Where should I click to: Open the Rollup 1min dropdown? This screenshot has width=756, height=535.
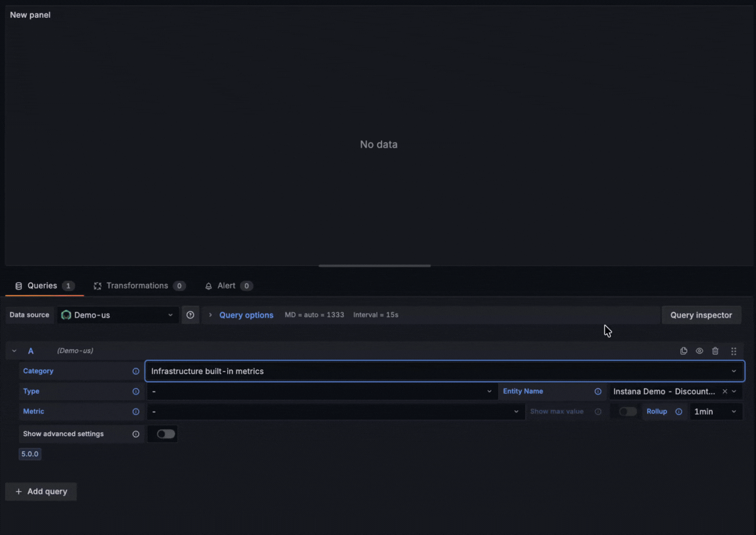tap(716, 412)
